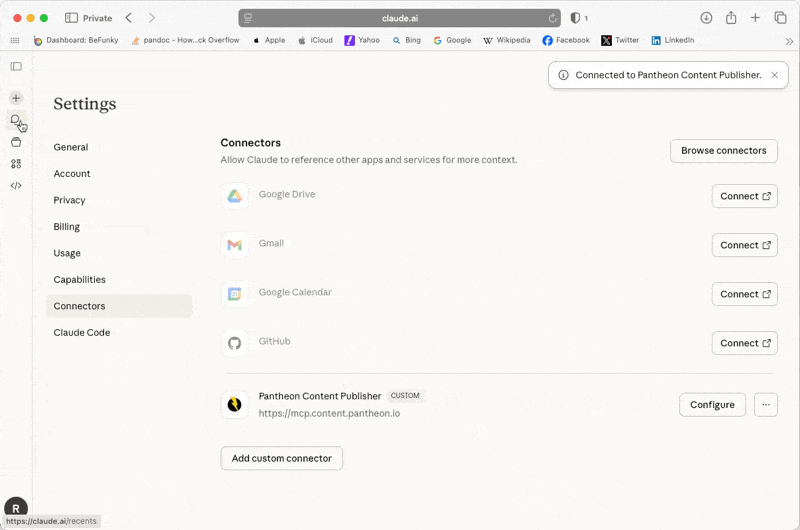This screenshot has height=530, width=800.
Task: Open Artifacts icon in left sidebar
Action: coord(16,164)
